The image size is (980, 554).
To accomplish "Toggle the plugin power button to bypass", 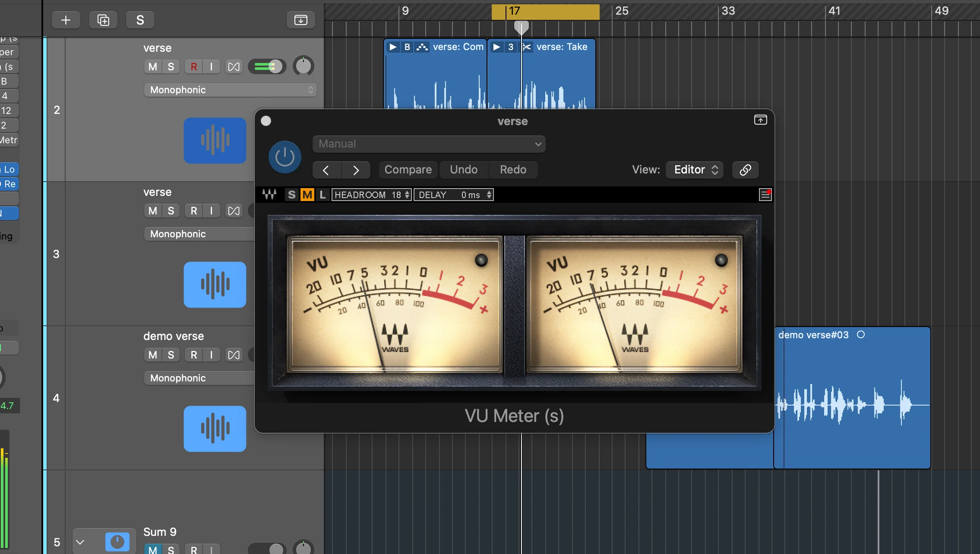I will [x=284, y=157].
